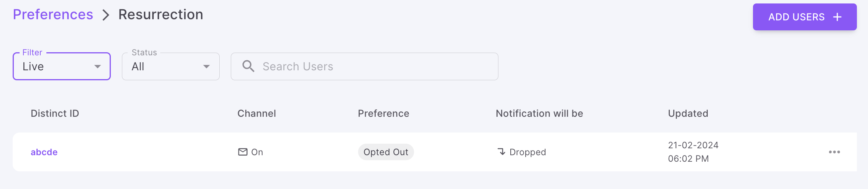868x189 pixels.
Task: Click the Opted Out preference chip
Action: pyautogui.click(x=386, y=152)
